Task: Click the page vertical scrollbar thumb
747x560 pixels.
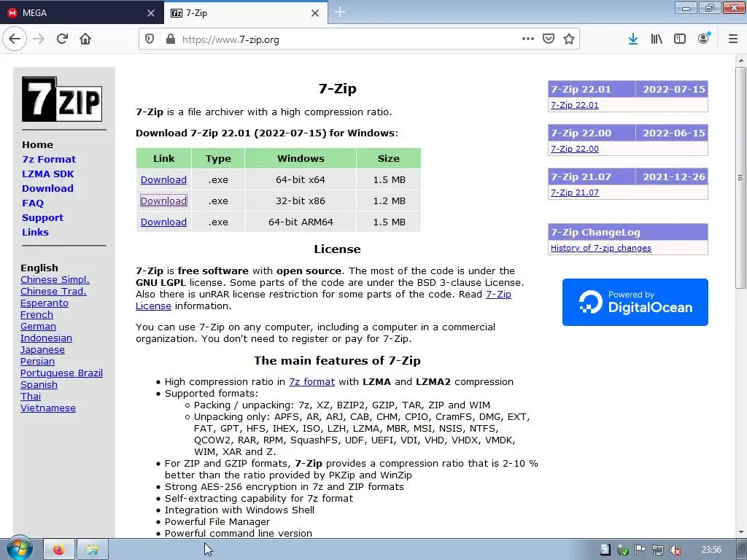Action: 740,178
